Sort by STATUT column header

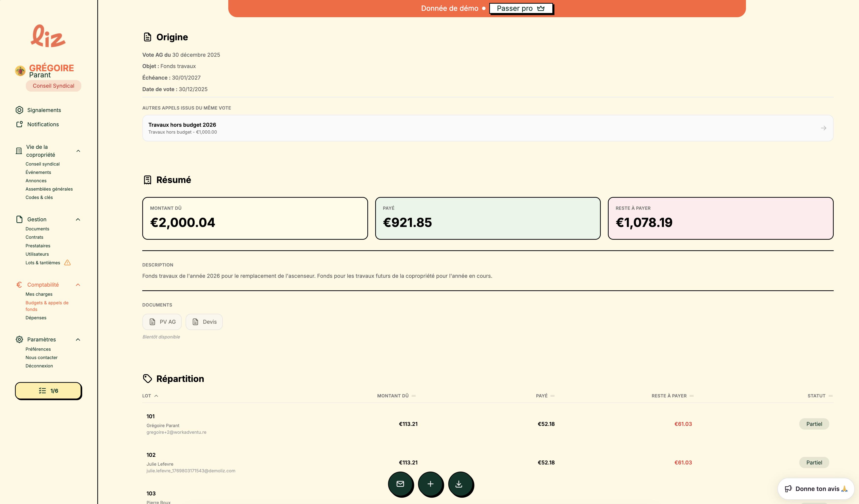[x=820, y=396]
